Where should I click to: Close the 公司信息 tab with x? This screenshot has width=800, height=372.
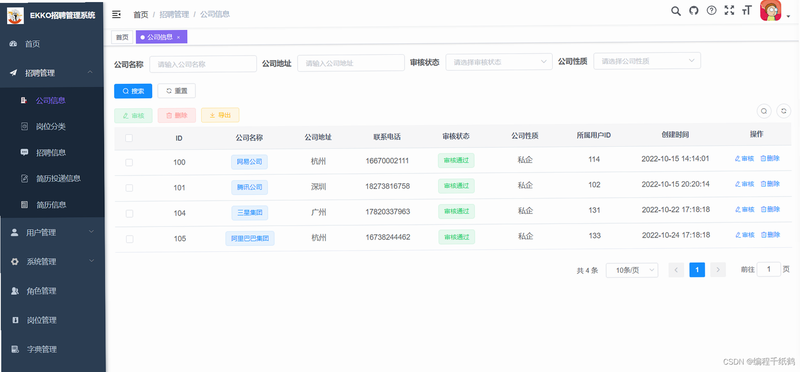point(178,37)
